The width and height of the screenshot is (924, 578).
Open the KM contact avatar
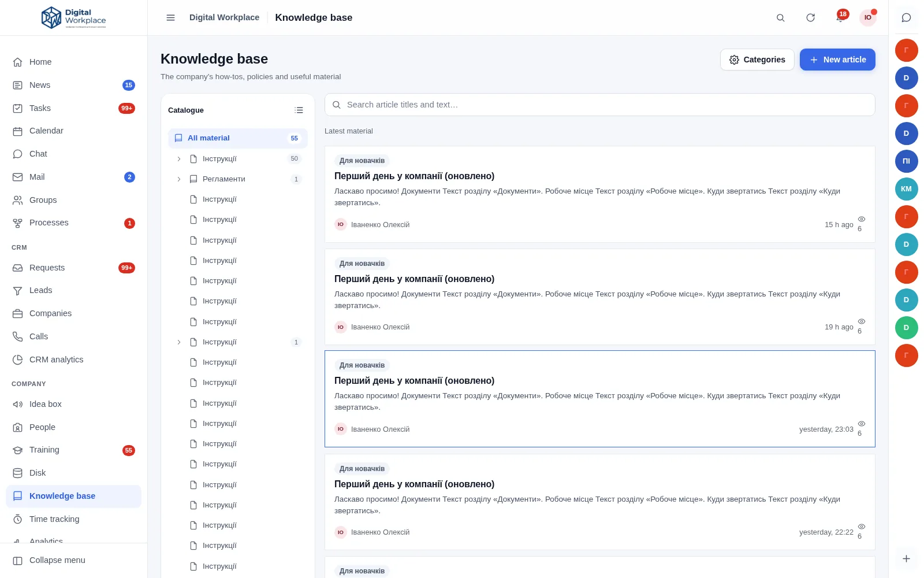pyautogui.click(x=906, y=189)
